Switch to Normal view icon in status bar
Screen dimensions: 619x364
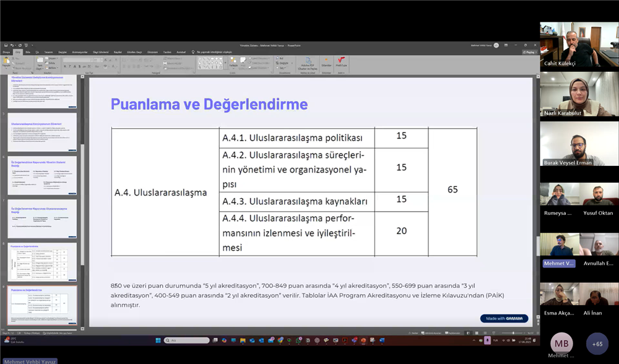(x=469, y=333)
